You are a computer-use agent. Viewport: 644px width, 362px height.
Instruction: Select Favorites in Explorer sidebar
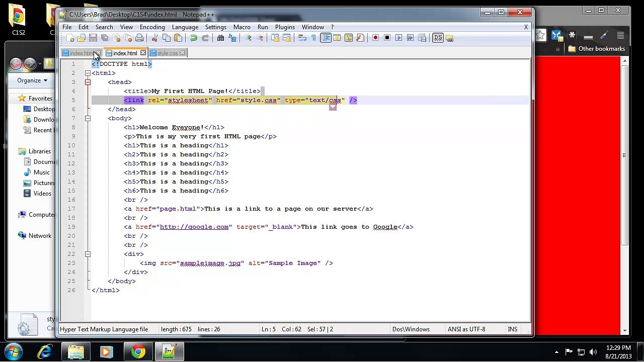[40, 99]
